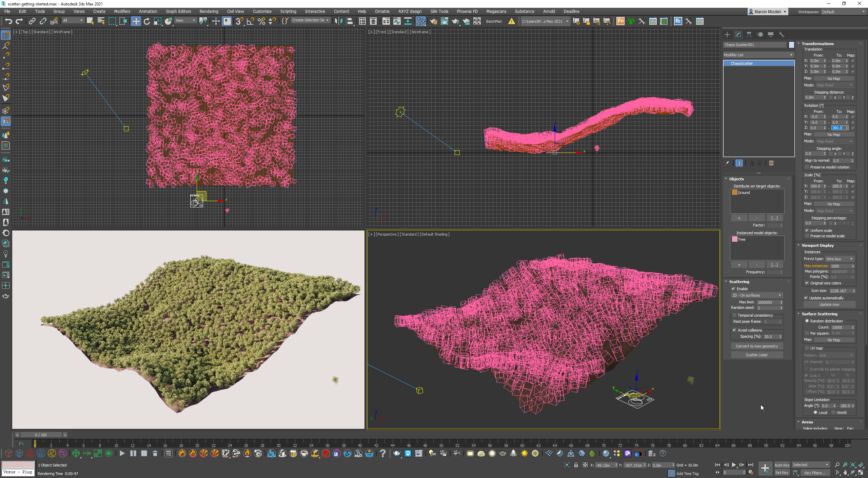The height and width of the screenshot is (478, 868).
Task: Open the Previz type Wire box dropdown
Action: coord(839,259)
